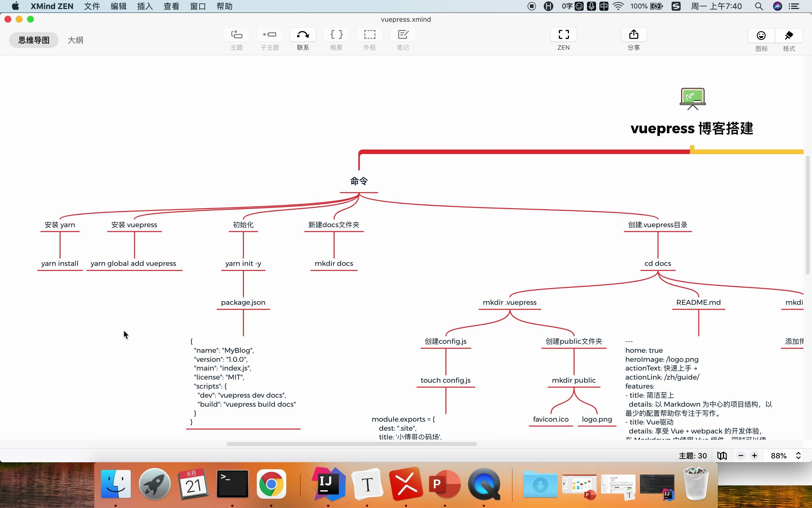Select the logo.png node
Image resolution: width=812 pixels, height=508 pixels.
click(597, 419)
